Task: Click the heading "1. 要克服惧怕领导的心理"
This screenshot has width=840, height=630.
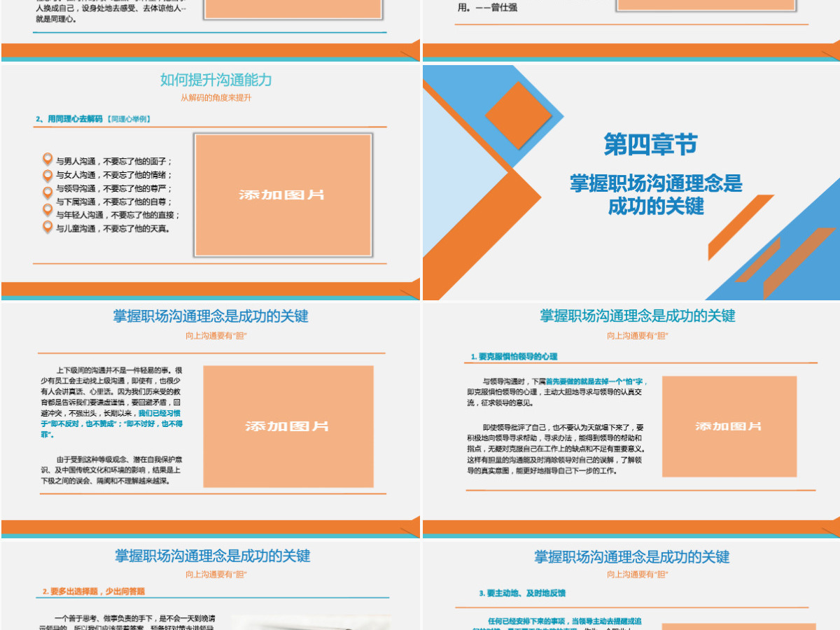Action: pyautogui.click(x=514, y=356)
